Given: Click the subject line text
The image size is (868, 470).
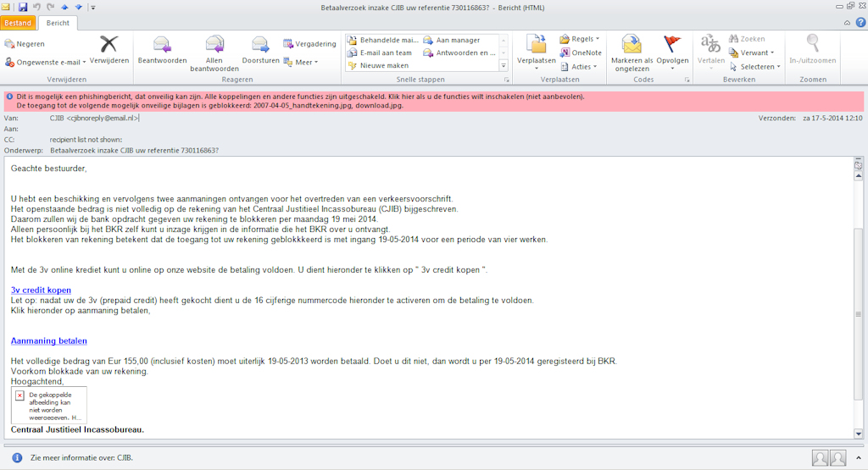Looking at the screenshot, I should [134, 151].
